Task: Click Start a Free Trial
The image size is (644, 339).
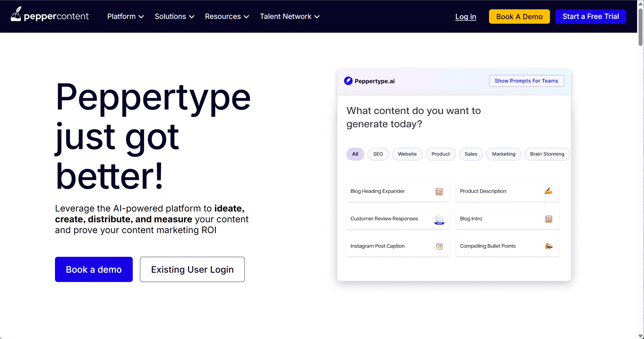Action: (591, 16)
